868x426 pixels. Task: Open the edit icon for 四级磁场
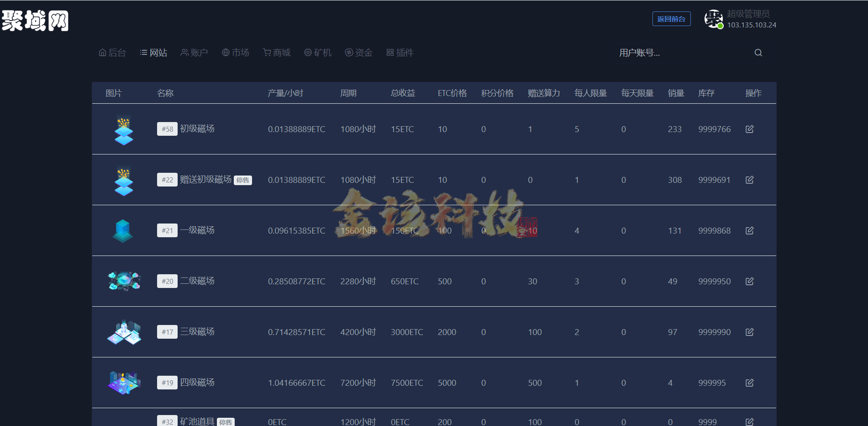click(750, 383)
